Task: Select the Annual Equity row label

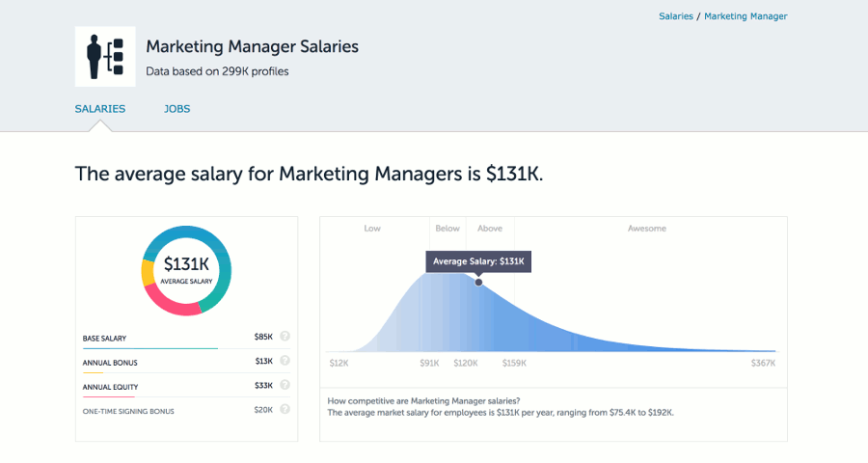Action: click(x=110, y=387)
